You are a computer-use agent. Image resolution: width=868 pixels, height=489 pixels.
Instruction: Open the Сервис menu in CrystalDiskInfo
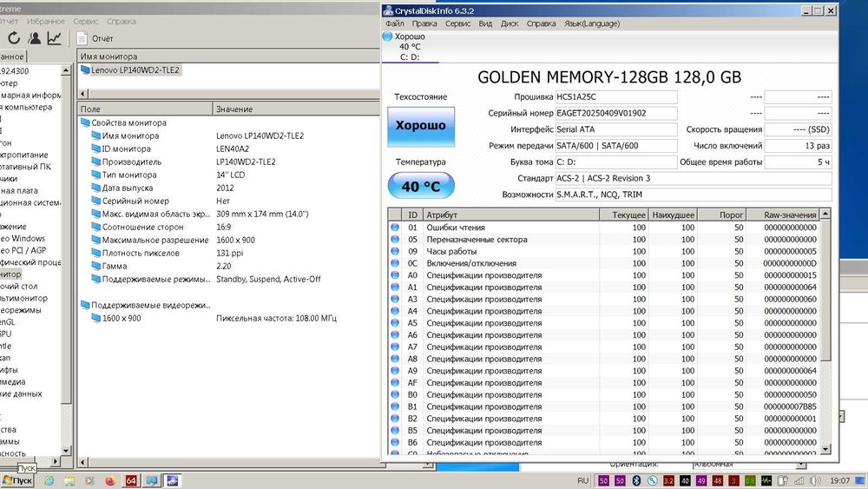pyautogui.click(x=457, y=23)
